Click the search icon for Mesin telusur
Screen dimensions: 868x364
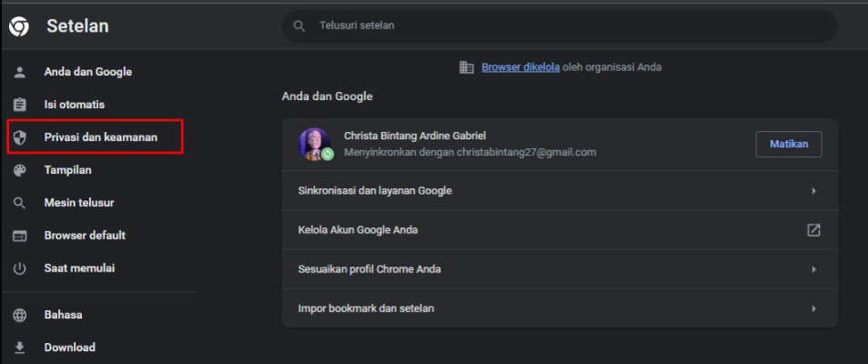click(x=19, y=203)
